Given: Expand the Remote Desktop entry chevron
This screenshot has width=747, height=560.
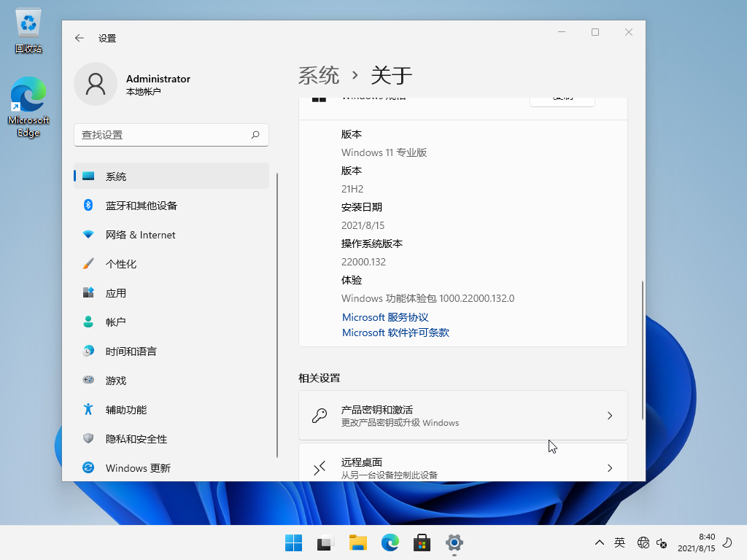Looking at the screenshot, I should [610, 468].
